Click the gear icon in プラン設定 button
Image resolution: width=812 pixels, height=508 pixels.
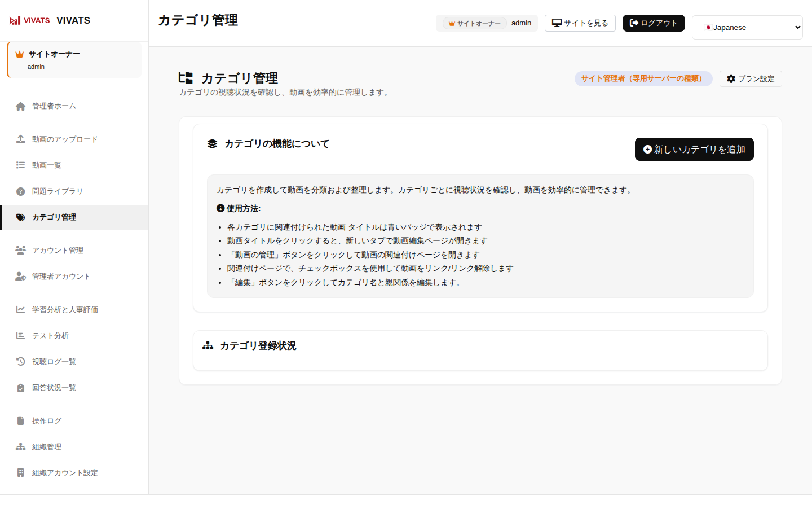click(x=731, y=79)
